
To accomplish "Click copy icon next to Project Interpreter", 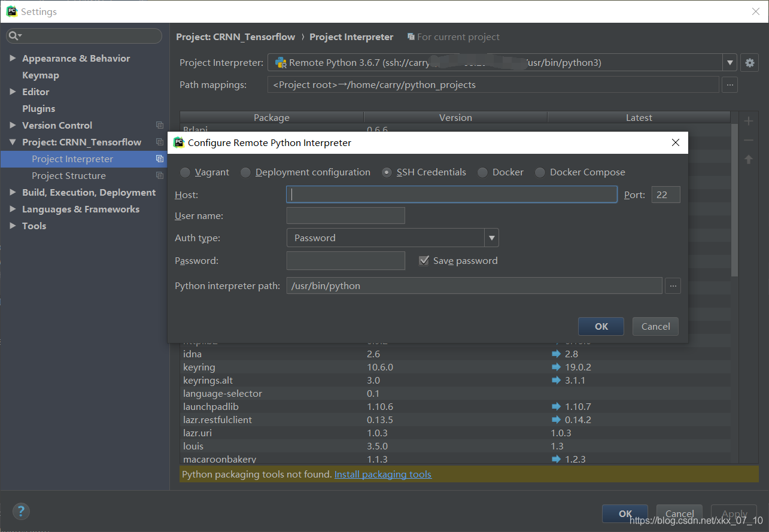I will (x=160, y=159).
